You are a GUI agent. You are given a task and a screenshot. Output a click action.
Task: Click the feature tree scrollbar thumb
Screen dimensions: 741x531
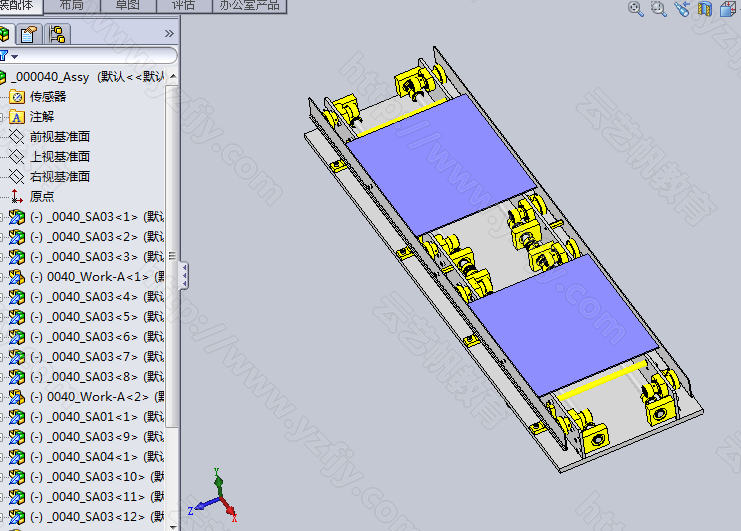[172, 256]
